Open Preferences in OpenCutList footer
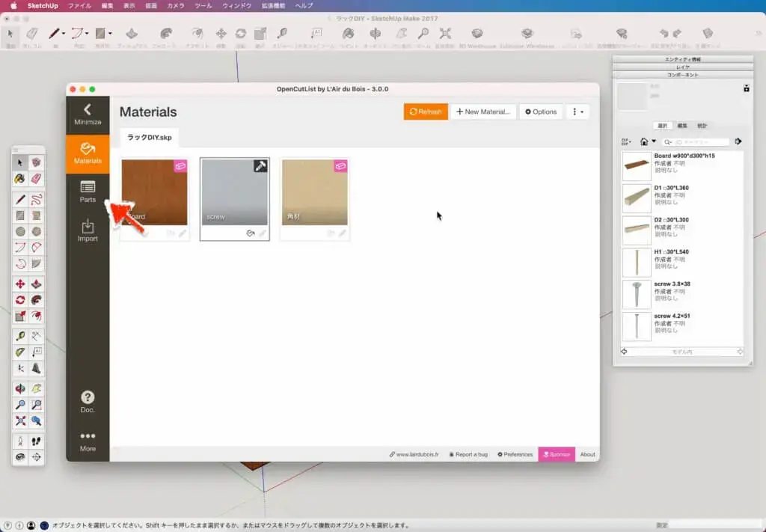Image resolution: width=766 pixels, height=532 pixels. 515,454
